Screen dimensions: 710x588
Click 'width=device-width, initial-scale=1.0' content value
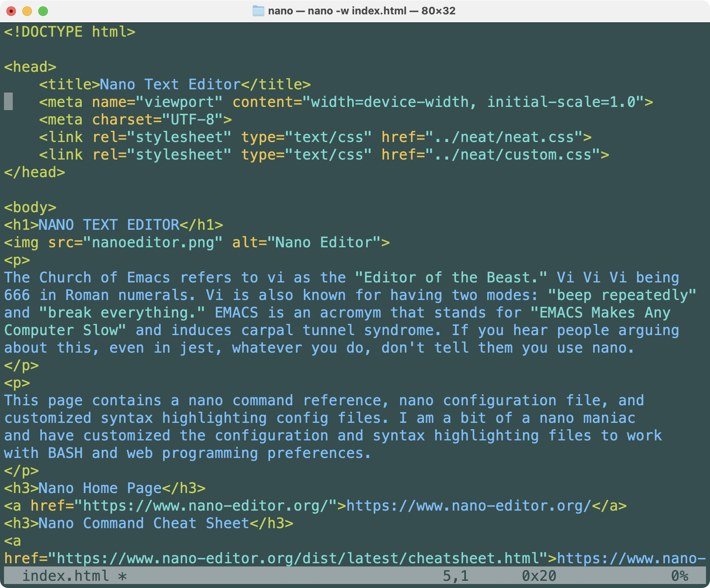[473, 102]
